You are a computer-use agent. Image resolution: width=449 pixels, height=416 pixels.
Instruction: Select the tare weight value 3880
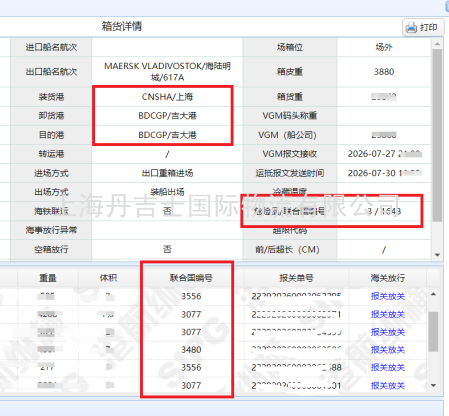[x=384, y=72]
